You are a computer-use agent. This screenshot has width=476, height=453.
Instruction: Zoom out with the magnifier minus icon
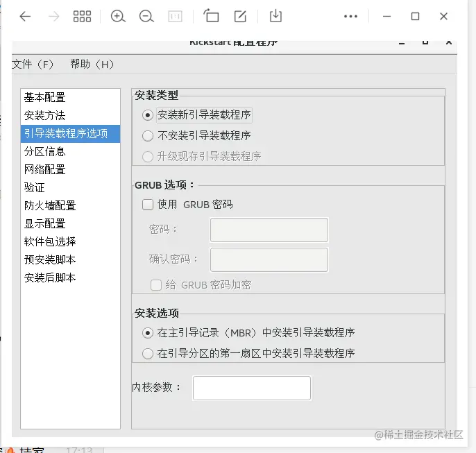tap(146, 17)
